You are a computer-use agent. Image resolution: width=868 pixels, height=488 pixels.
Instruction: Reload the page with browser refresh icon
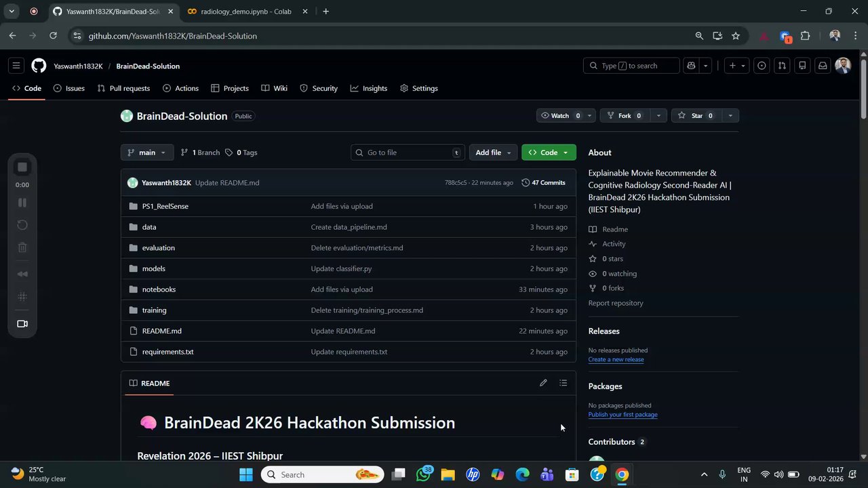tap(53, 36)
